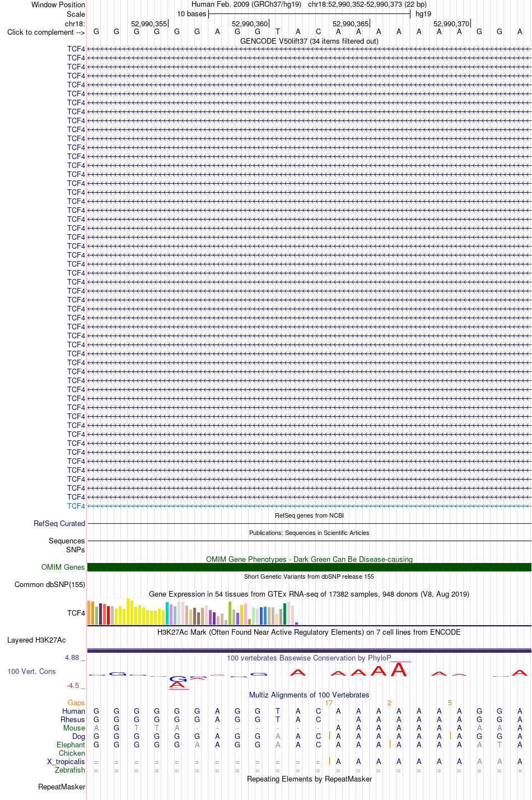Click the hg19 label beside the scale bar
532x800 pixels.
coord(423,14)
